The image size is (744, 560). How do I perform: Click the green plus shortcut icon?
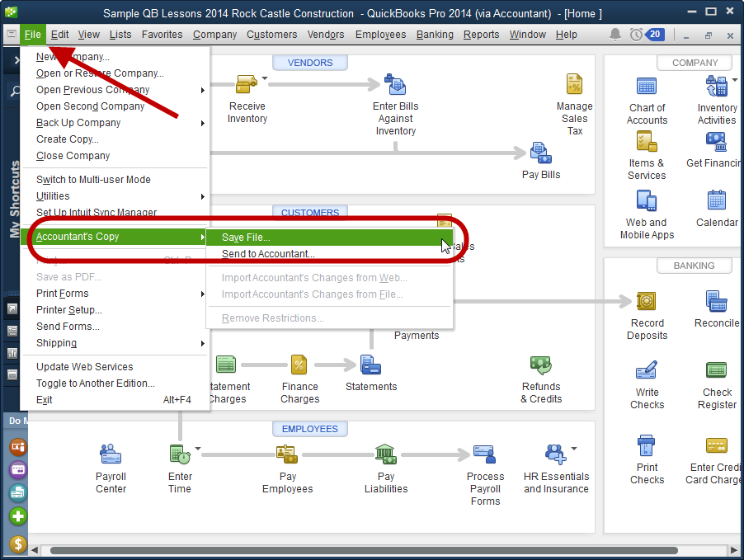click(18, 516)
